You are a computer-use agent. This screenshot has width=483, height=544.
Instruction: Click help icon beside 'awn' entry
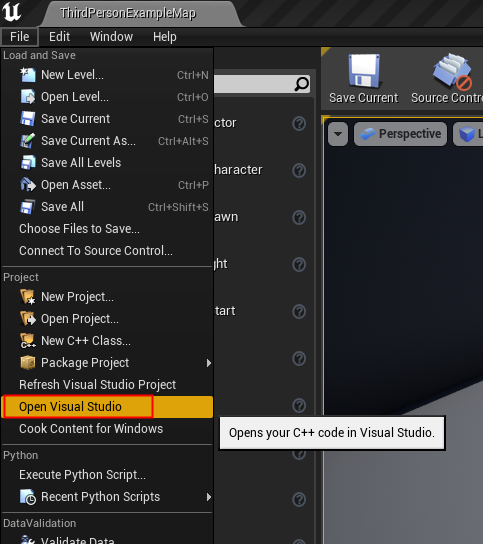299,218
